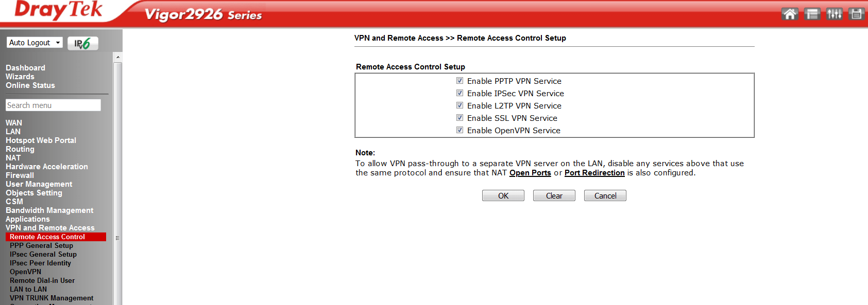Toggle Enable PPTP VPN Service checkbox
868x305 pixels.
[459, 81]
